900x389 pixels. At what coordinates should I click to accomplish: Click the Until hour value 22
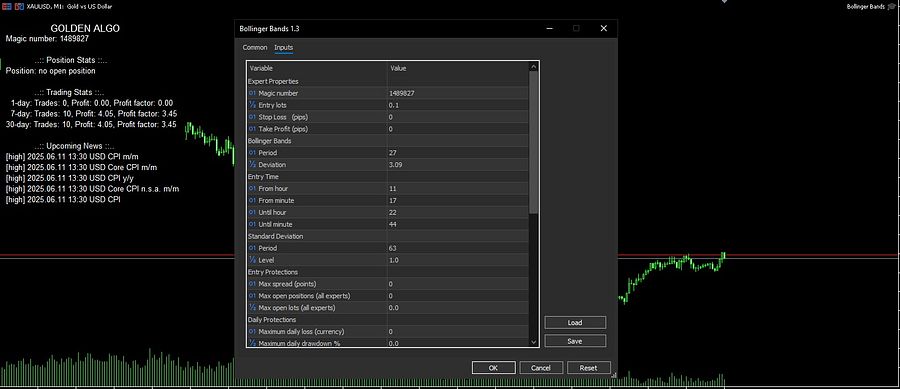coord(457,212)
